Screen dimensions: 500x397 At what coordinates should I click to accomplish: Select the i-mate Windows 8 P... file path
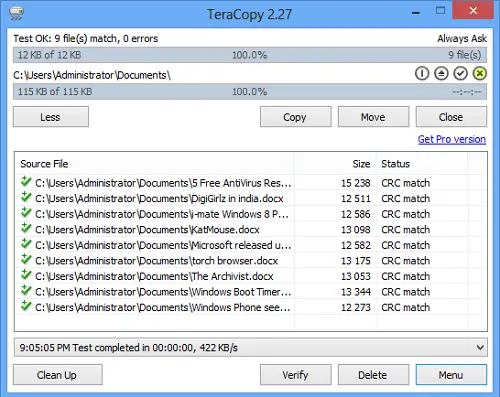pyautogui.click(x=162, y=214)
